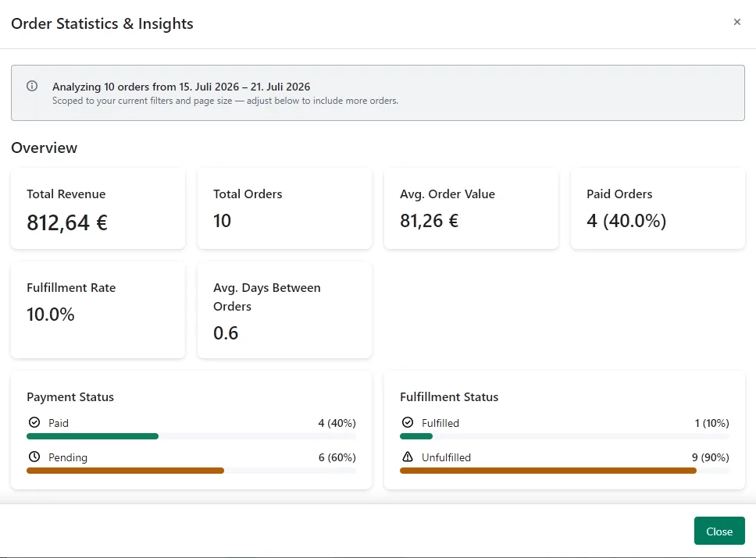Select the Avg. Days Between Orders value 0.6
Image resolution: width=756 pixels, height=558 pixels.
[226, 333]
